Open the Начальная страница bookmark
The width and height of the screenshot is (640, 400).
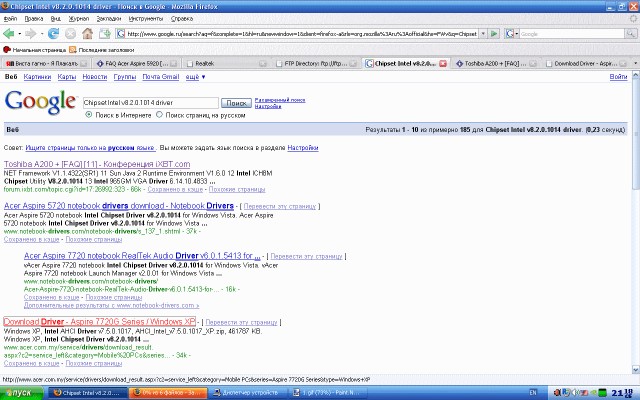point(34,50)
